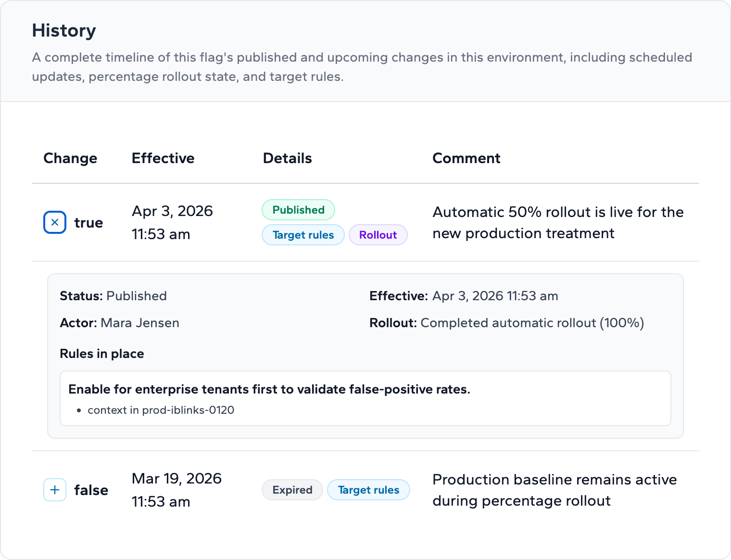
Task: Select the Change column header
Action: coord(70,158)
